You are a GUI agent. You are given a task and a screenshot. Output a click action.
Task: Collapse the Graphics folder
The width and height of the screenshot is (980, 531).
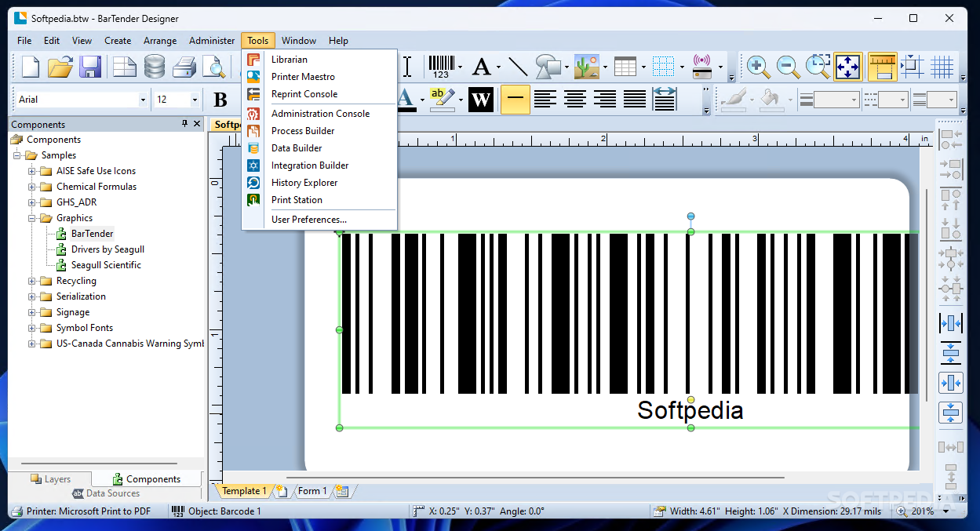pyautogui.click(x=32, y=218)
